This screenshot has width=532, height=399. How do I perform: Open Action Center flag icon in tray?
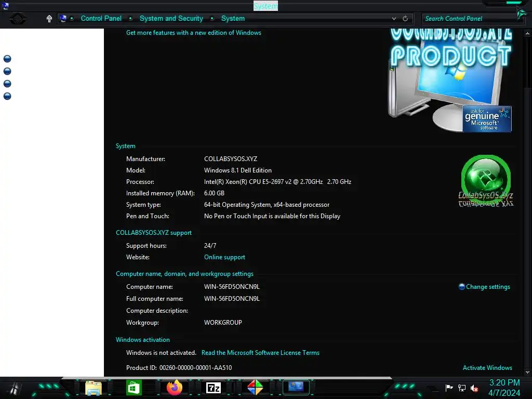coord(449,388)
